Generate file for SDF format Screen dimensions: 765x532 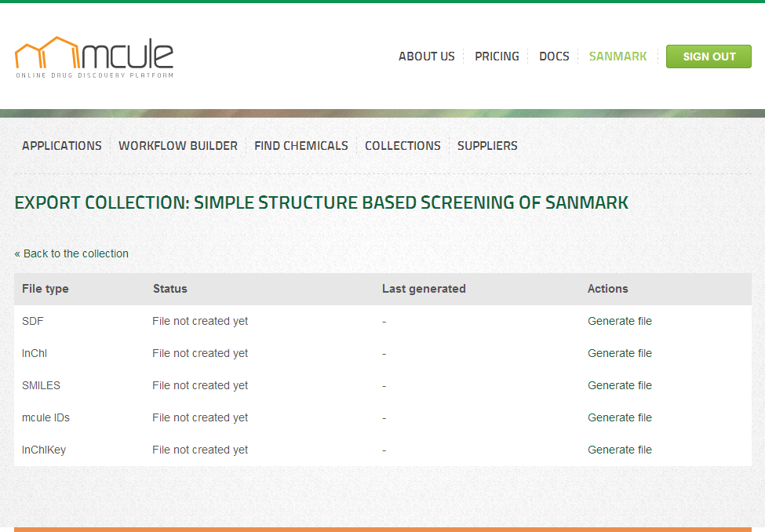tap(619, 321)
